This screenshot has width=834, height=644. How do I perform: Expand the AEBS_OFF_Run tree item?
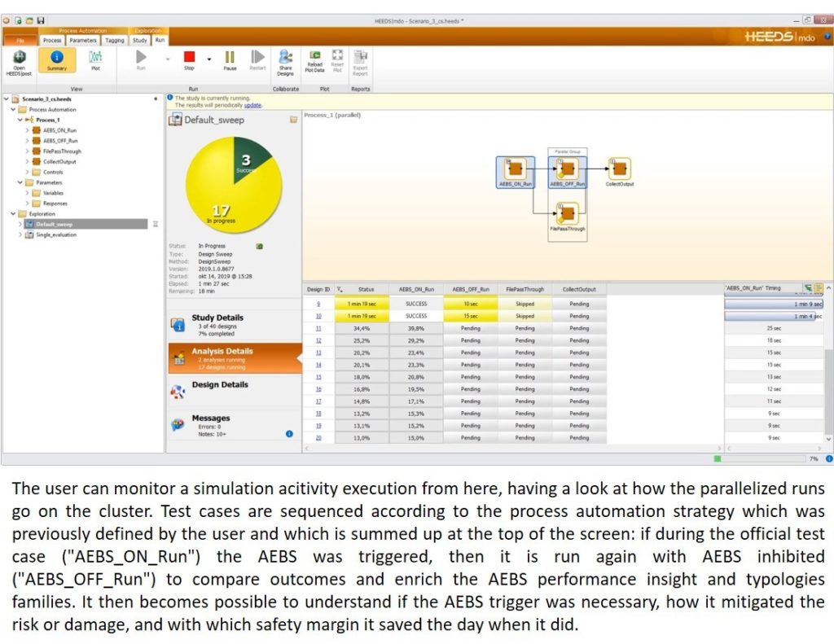pos(28,141)
